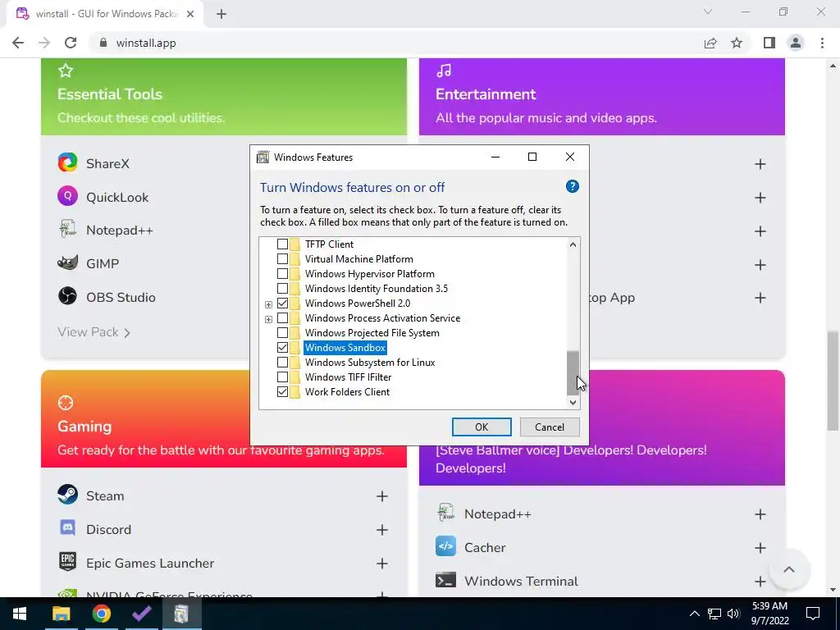Open the notification center
This screenshot has width=840, height=630.
pos(813,614)
